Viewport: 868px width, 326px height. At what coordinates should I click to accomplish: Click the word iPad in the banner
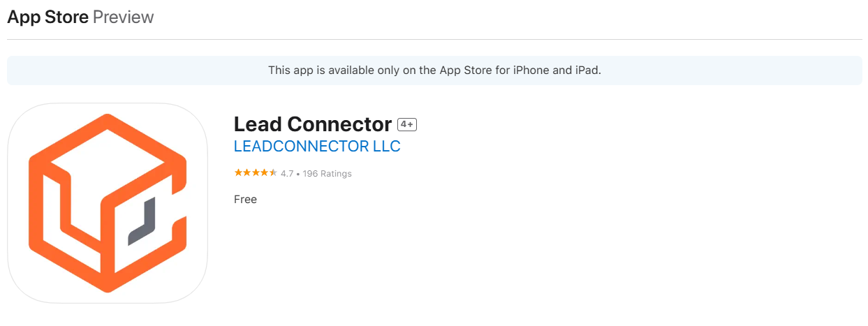pos(588,71)
